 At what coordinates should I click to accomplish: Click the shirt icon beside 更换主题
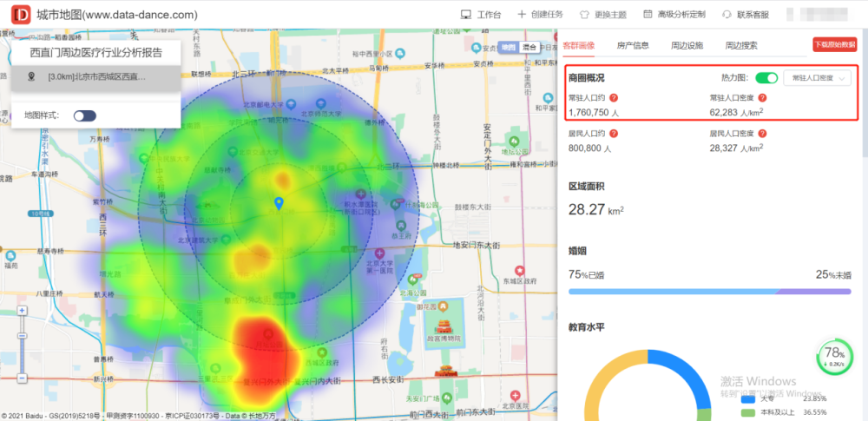click(584, 15)
